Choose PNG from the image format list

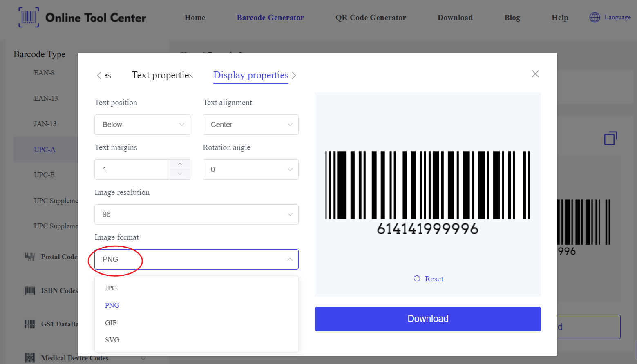tap(197, 305)
